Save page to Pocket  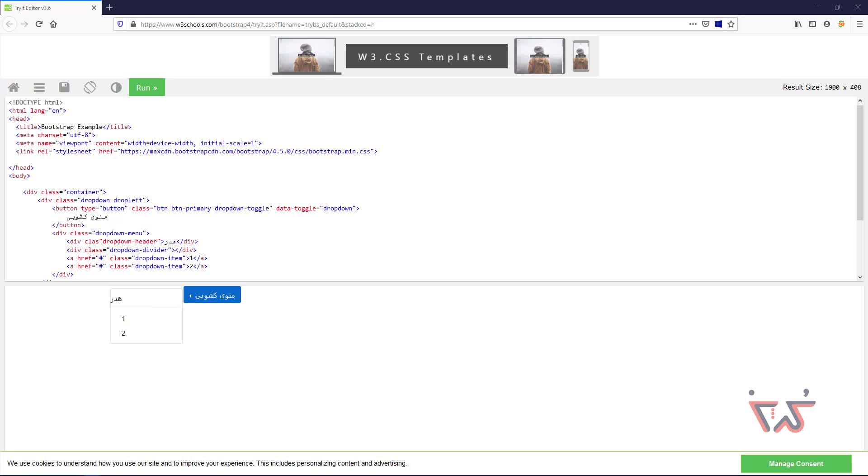coord(706,24)
